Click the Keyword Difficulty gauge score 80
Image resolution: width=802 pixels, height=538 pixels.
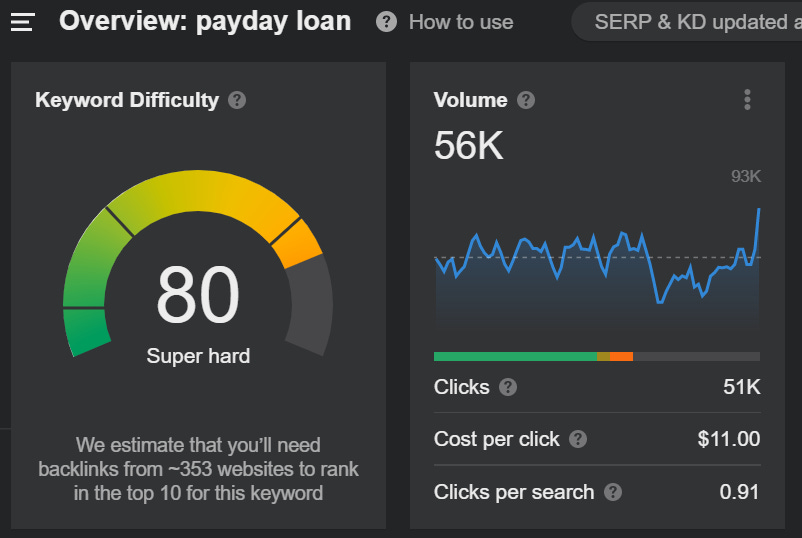(x=198, y=295)
